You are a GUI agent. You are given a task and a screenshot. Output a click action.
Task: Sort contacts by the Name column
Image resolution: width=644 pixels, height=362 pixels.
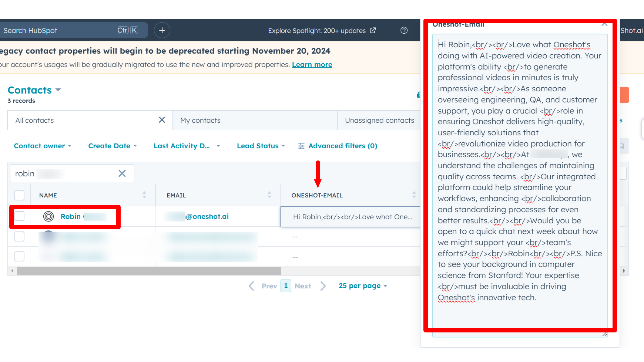pos(144,195)
